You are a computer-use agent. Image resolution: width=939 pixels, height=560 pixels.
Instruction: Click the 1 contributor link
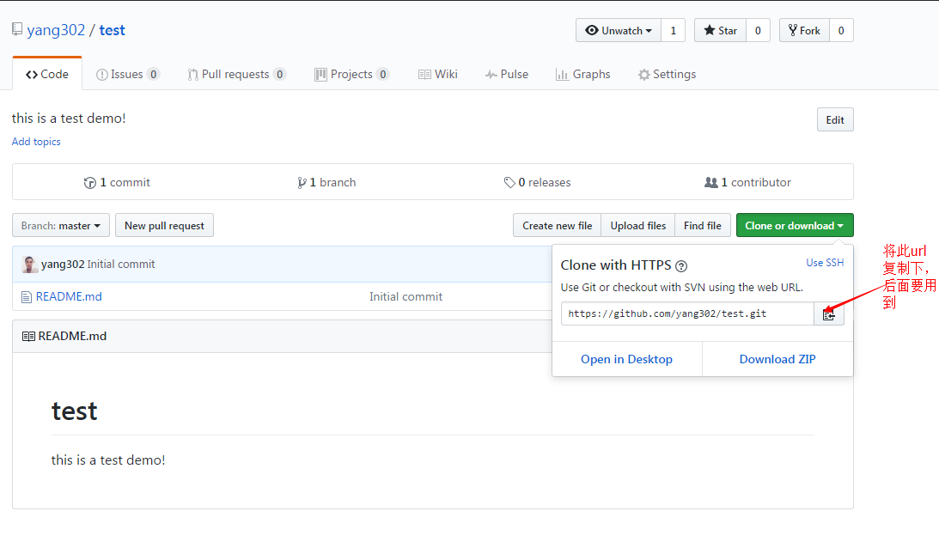pos(748,183)
